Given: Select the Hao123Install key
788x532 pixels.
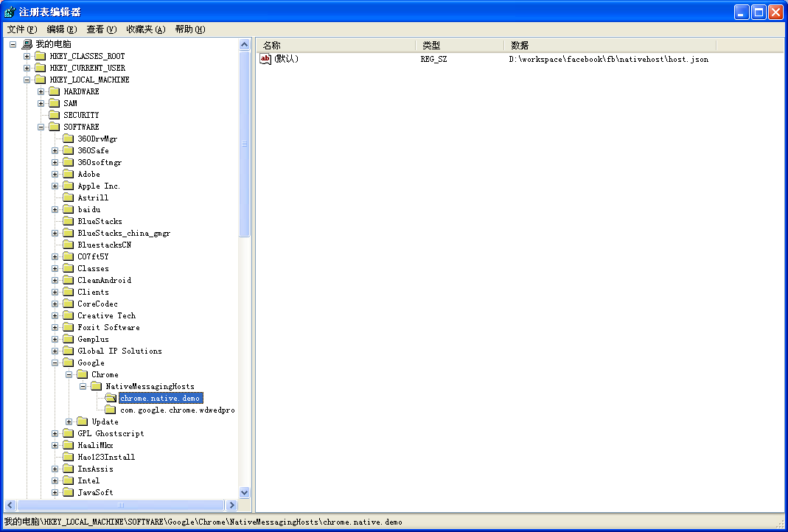Looking at the screenshot, I should [106, 457].
